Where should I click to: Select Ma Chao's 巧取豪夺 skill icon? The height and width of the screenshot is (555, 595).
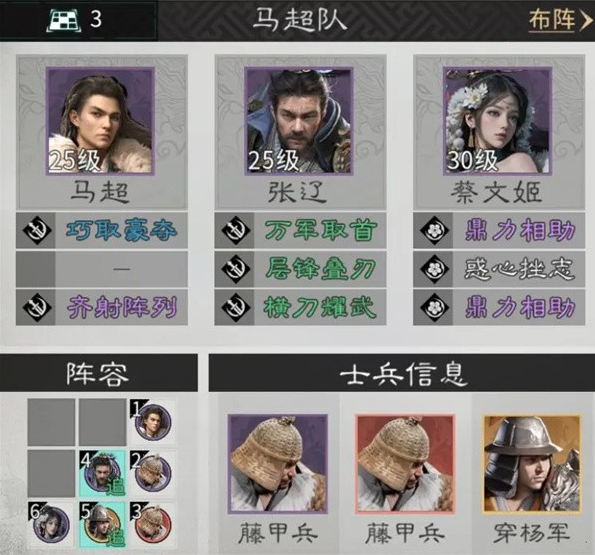[x=36, y=230]
